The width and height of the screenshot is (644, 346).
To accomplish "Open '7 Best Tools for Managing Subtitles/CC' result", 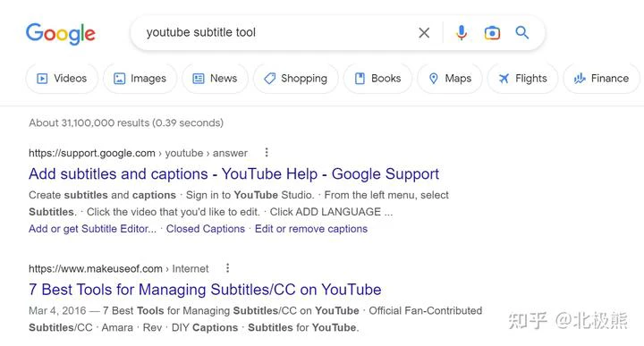I will pos(205,290).
